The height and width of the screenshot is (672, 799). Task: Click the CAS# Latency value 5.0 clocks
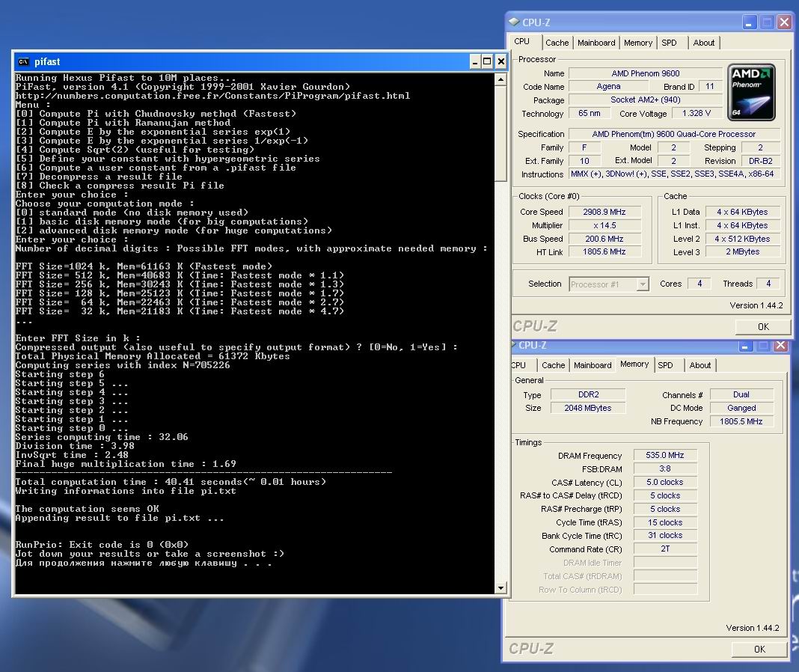click(x=665, y=483)
